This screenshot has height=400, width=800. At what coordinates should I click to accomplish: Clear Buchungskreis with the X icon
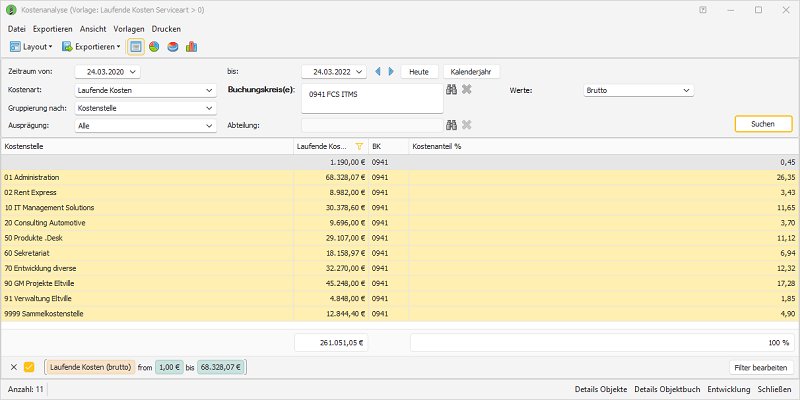[467, 90]
